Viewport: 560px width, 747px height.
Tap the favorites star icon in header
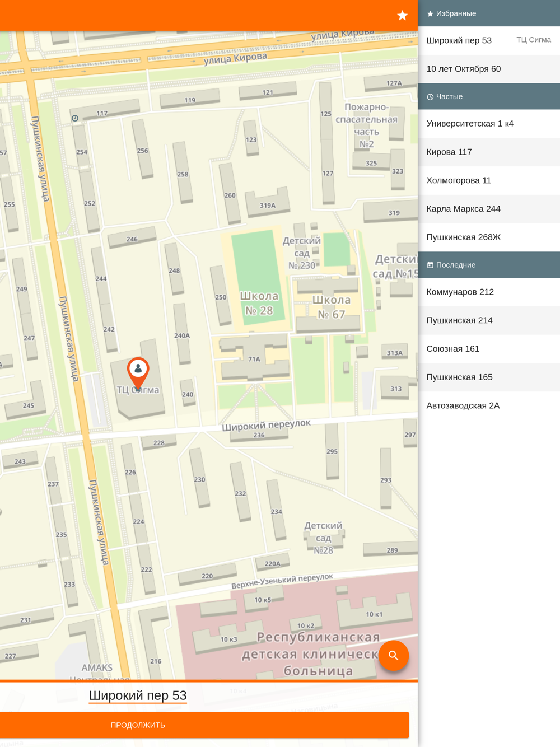(x=402, y=16)
